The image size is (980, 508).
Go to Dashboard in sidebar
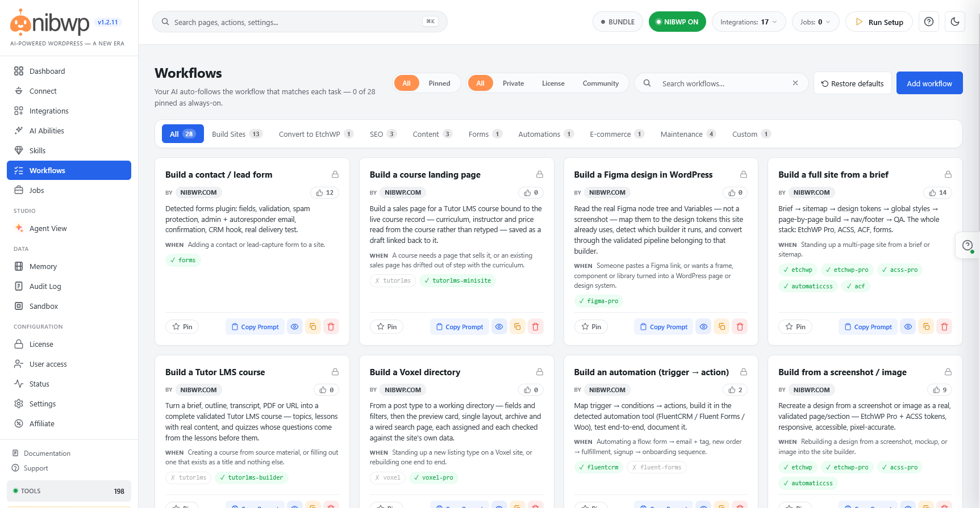pyautogui.click(x=69, y=71)
